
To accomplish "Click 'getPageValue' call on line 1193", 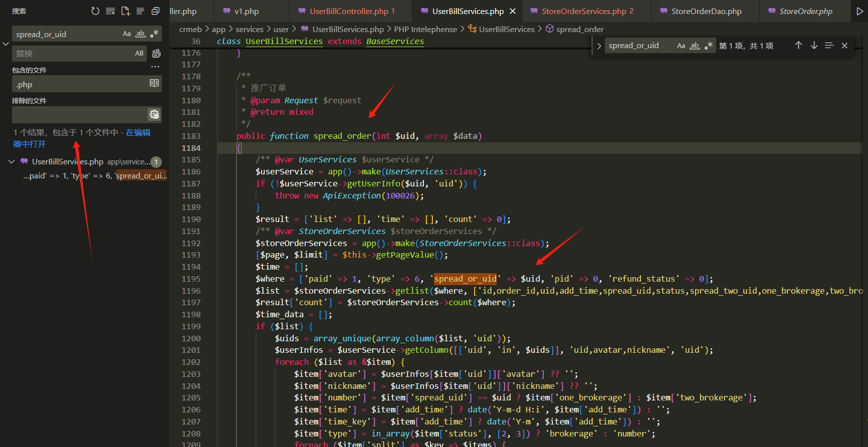I will pos(405,255).
